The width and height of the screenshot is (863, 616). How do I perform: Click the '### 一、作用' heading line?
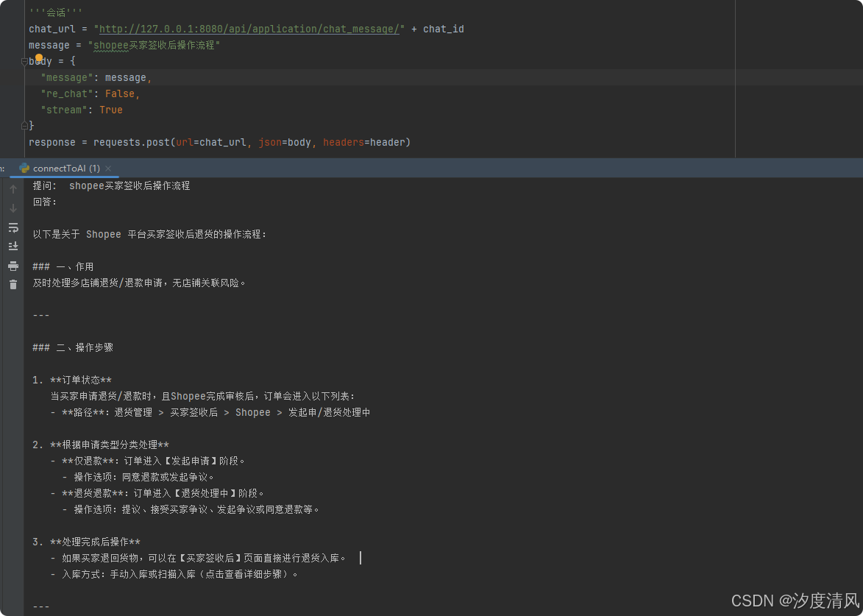tap(63, 267)
